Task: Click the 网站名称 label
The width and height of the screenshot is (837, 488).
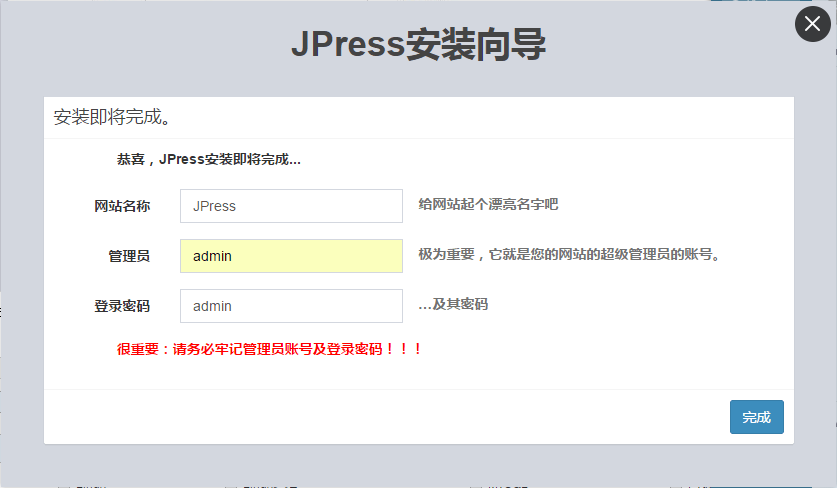Action: (122, 206)
